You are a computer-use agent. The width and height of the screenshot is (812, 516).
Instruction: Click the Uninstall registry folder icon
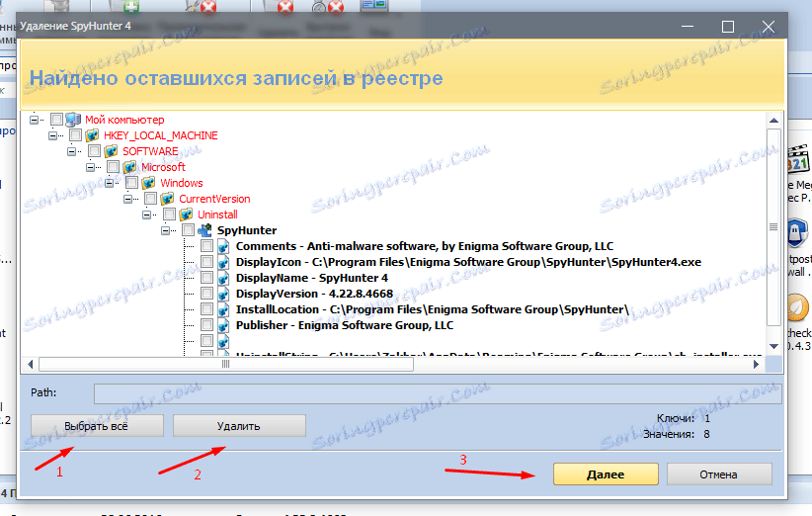click(186, 215)
